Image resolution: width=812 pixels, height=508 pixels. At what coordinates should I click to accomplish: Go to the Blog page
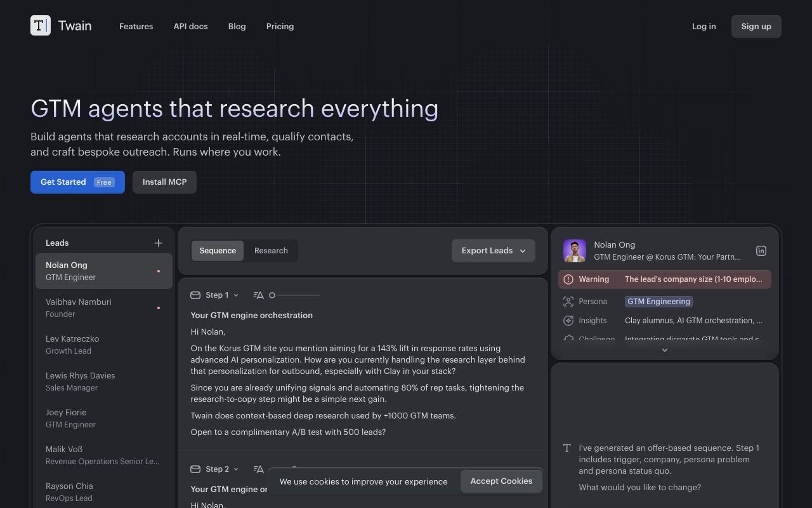(x=237, y=26)
